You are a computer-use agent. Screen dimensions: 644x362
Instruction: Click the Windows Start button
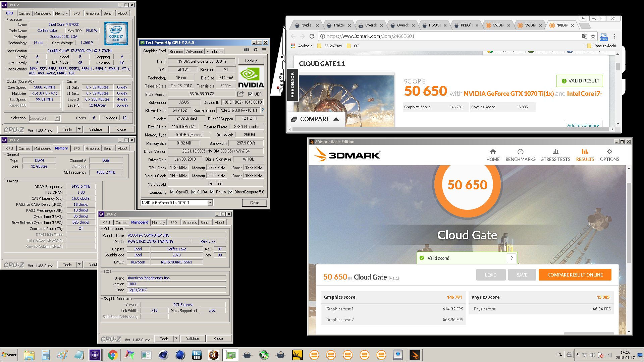pos(9,355)
